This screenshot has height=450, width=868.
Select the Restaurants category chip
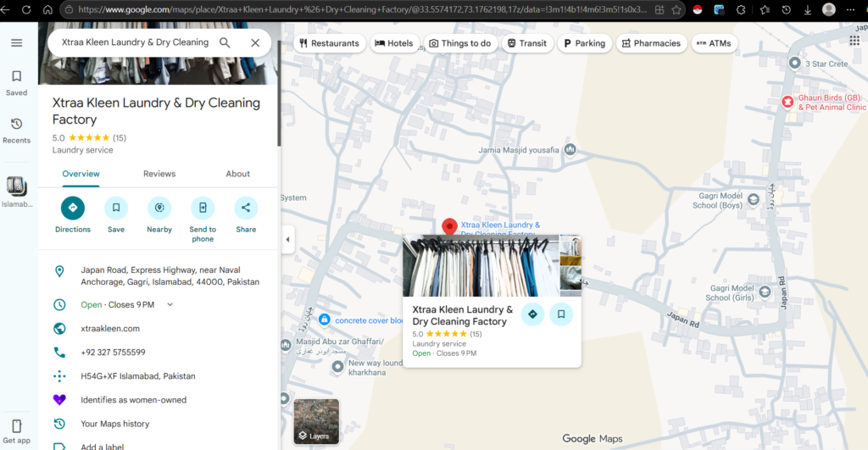point(330,43)
